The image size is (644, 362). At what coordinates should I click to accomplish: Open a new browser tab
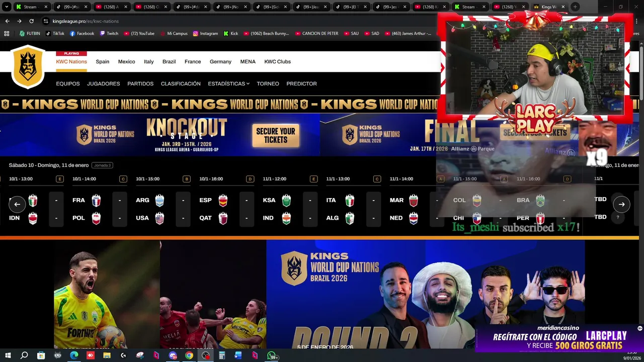coord(575,7)
